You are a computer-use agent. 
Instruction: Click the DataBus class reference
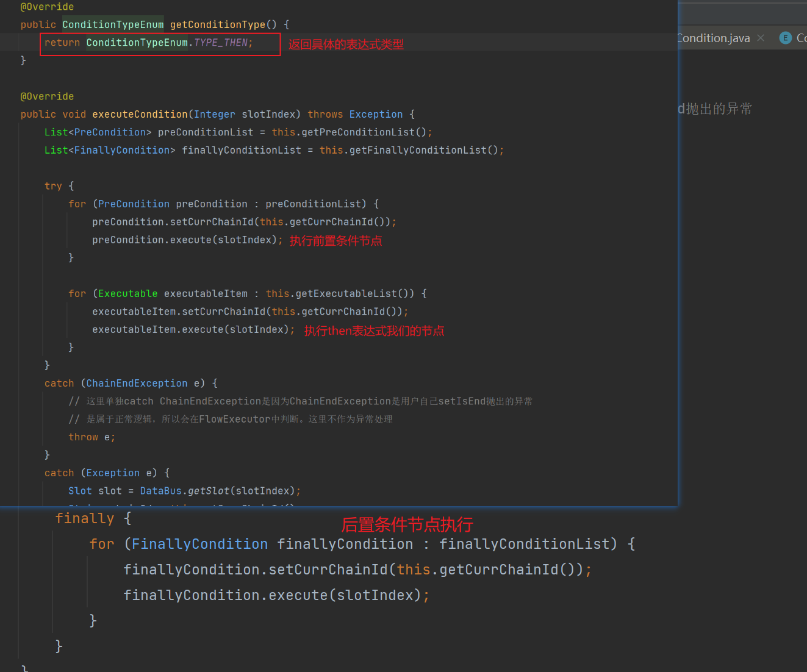(161, 491)
